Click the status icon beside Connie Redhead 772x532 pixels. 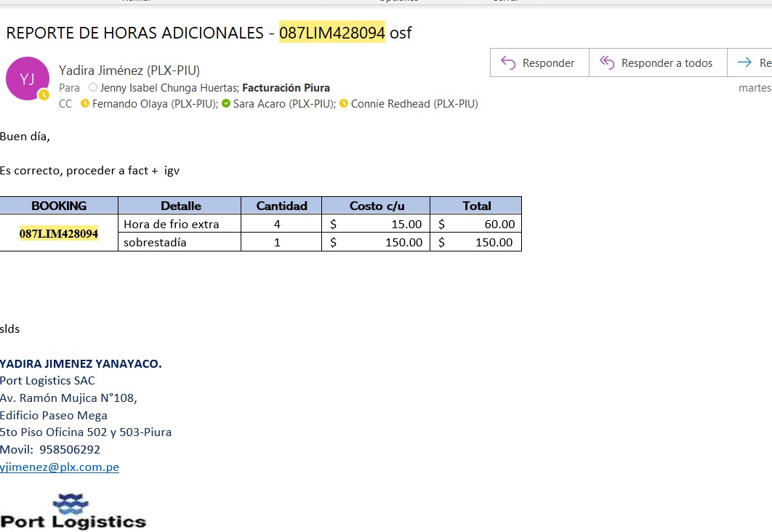[344, 104]
